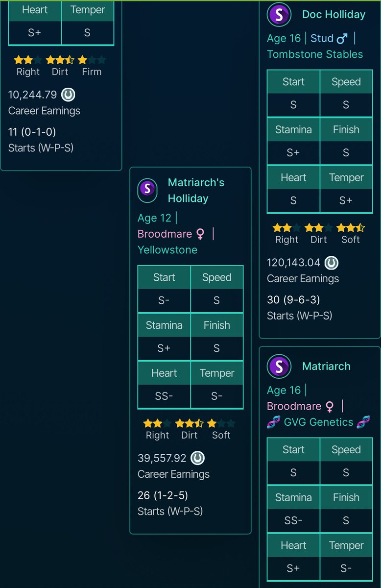Screen dimensions: 381x588
Task: Click coin icon beside 120,143.04 earnings
Action: click(x=332, y=263)
